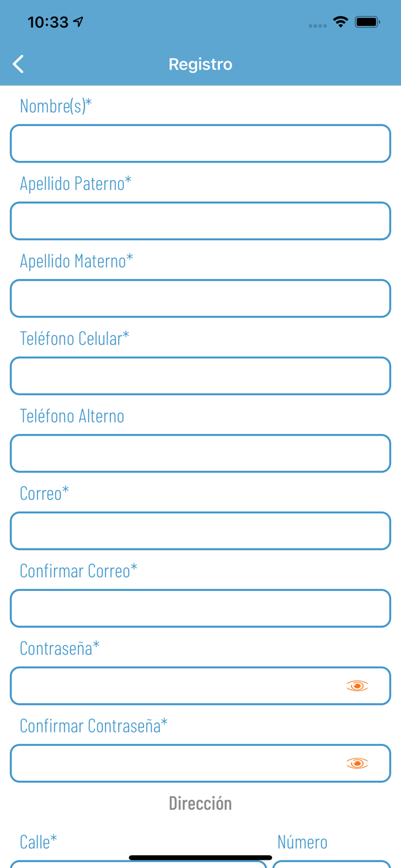Image resolution: width=401 pixels, height=868 pixels.
Task: Tap the Teléfono Alterno input
Action: (x=200, y=454)
